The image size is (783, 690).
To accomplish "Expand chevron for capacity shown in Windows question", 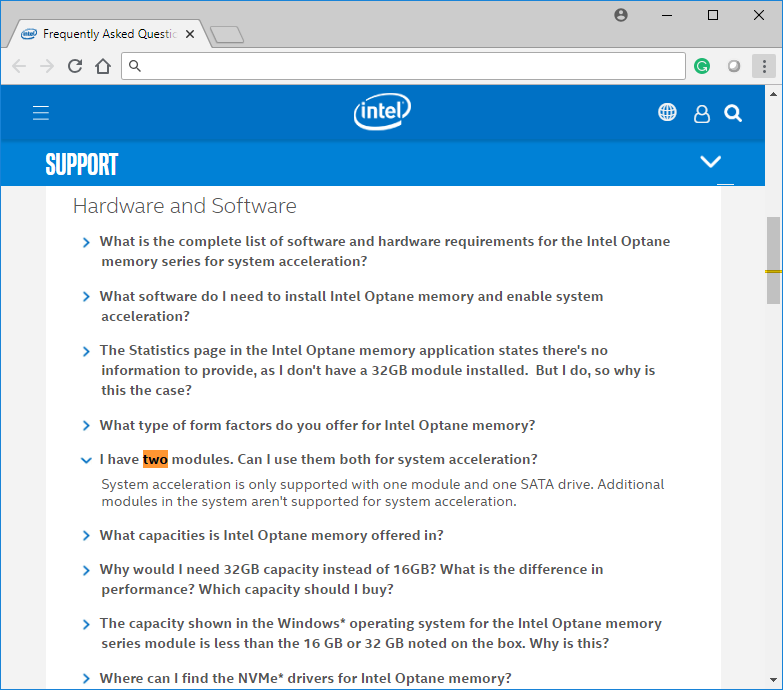I will coord(86,625).
